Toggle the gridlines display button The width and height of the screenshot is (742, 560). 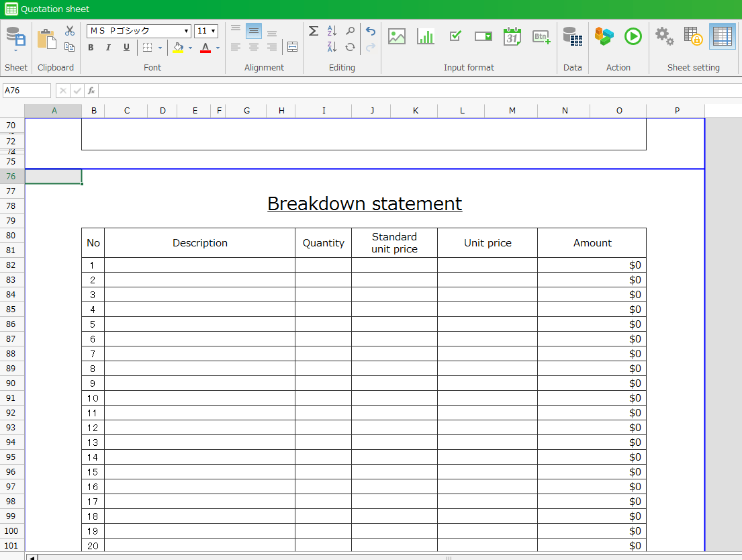723,36
